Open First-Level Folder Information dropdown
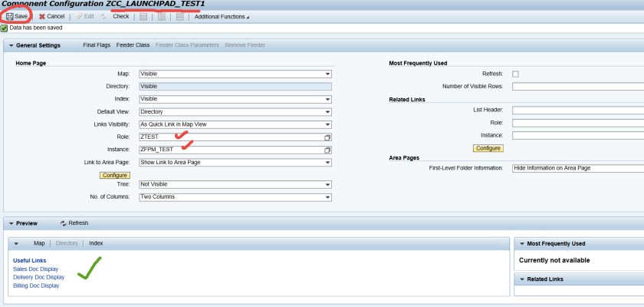 click(578, 168)
